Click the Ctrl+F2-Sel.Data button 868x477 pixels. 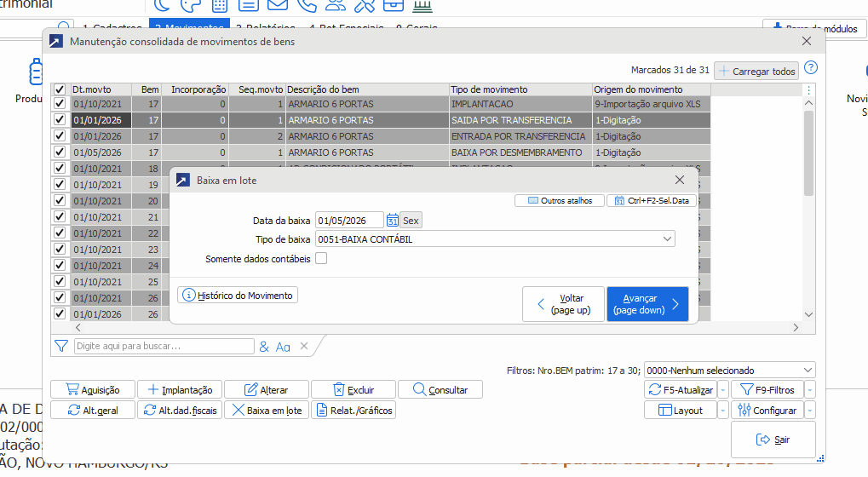point(652,201)
